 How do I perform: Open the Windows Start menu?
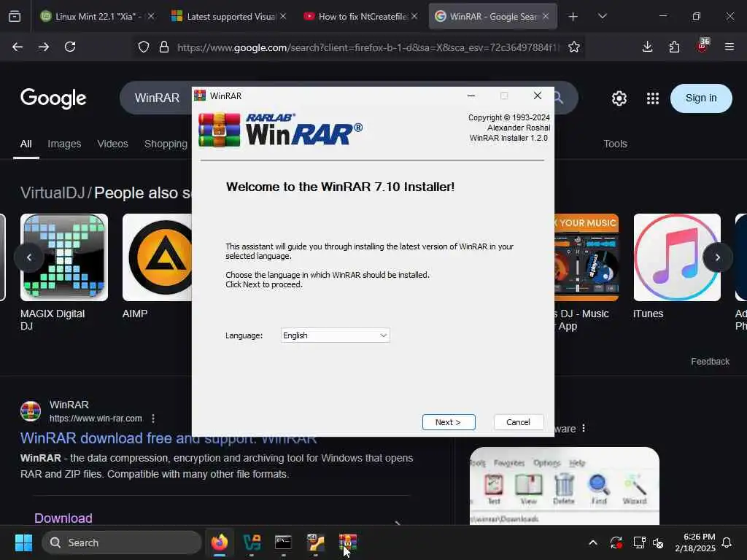(23, 542)
